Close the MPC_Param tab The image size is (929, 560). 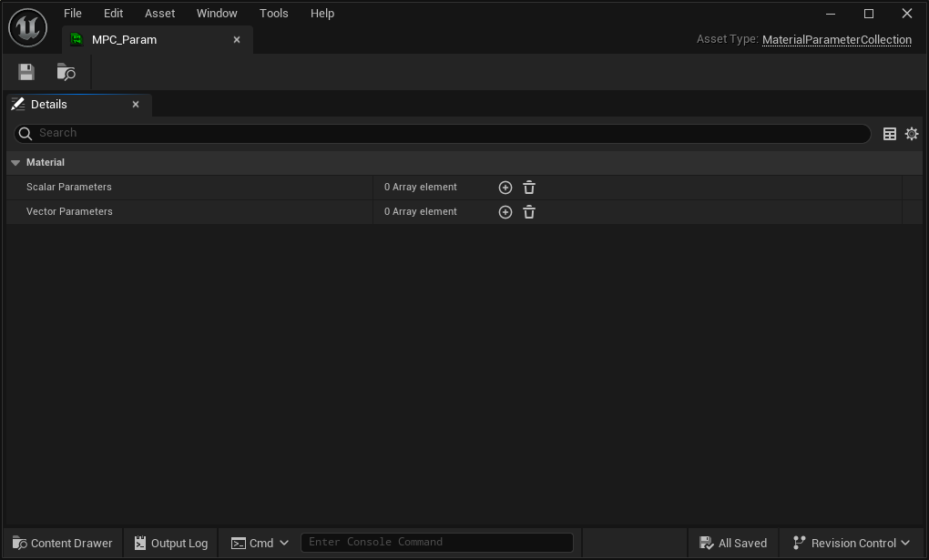[237, 40]
